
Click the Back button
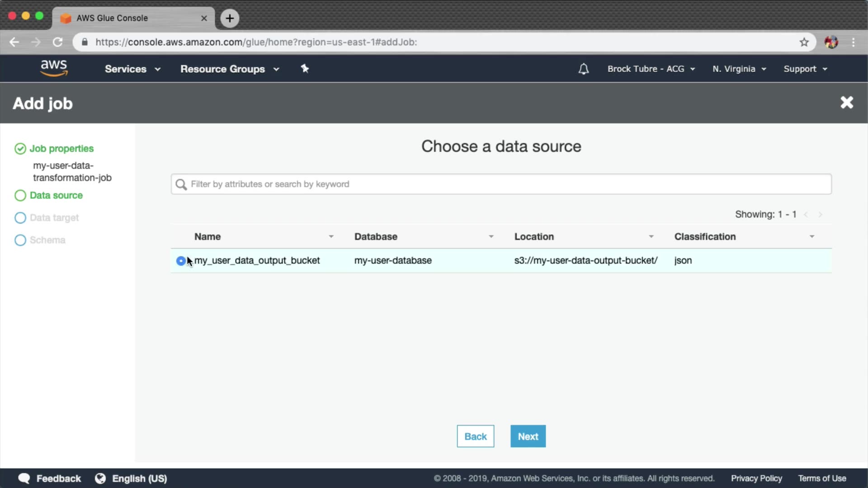[x=475, y=436]
